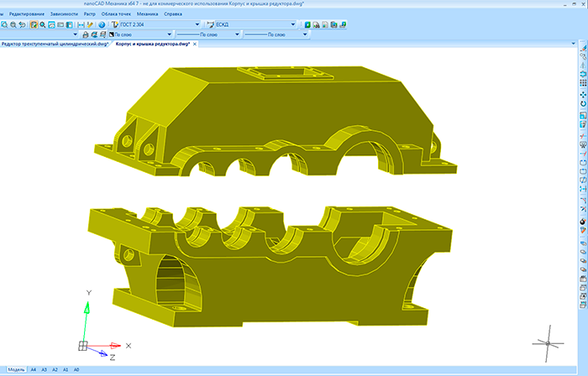Click the paint brush icon below the bomb
Image resolution: width=588 pixels, height=376 pixels.
583,230
